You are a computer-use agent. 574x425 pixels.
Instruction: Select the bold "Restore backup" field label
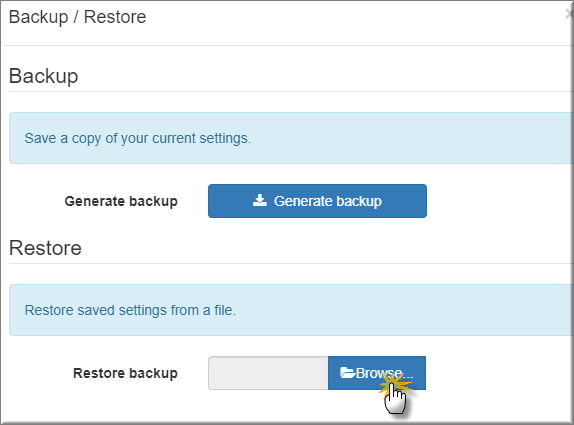click(x=126, y=373)
